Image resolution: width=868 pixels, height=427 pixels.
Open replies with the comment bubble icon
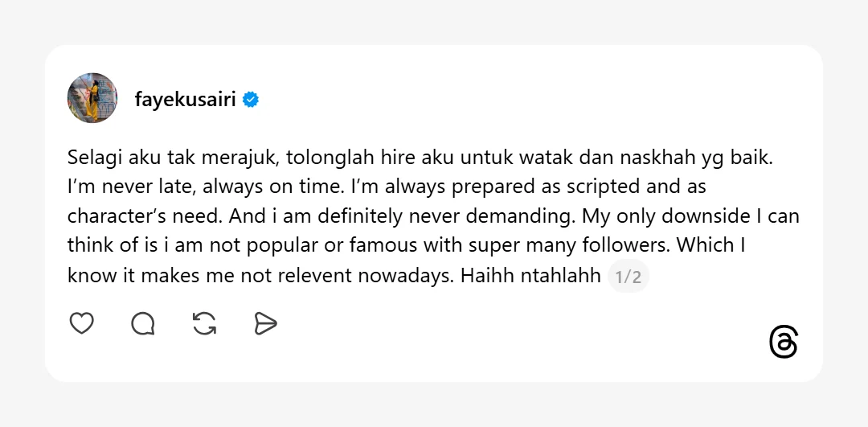pyautogui.click(x=143, y=323)
